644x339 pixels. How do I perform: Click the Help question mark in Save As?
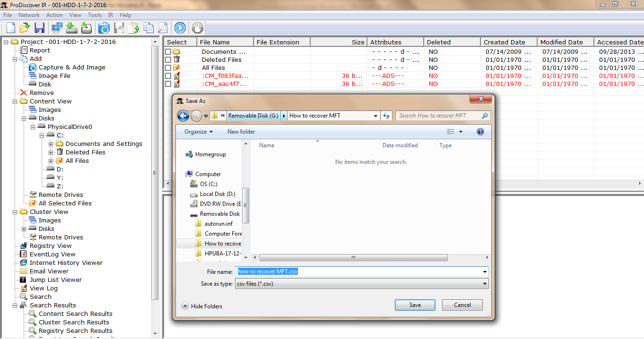click(x=480, y=132)
